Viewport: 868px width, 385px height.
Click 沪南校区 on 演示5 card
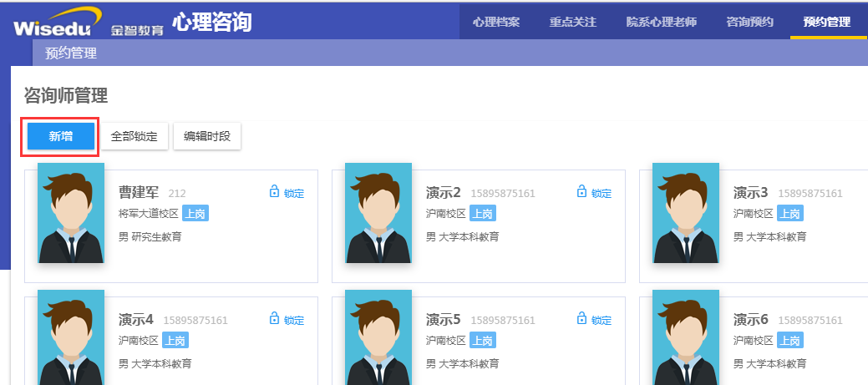tap(446, 340)
